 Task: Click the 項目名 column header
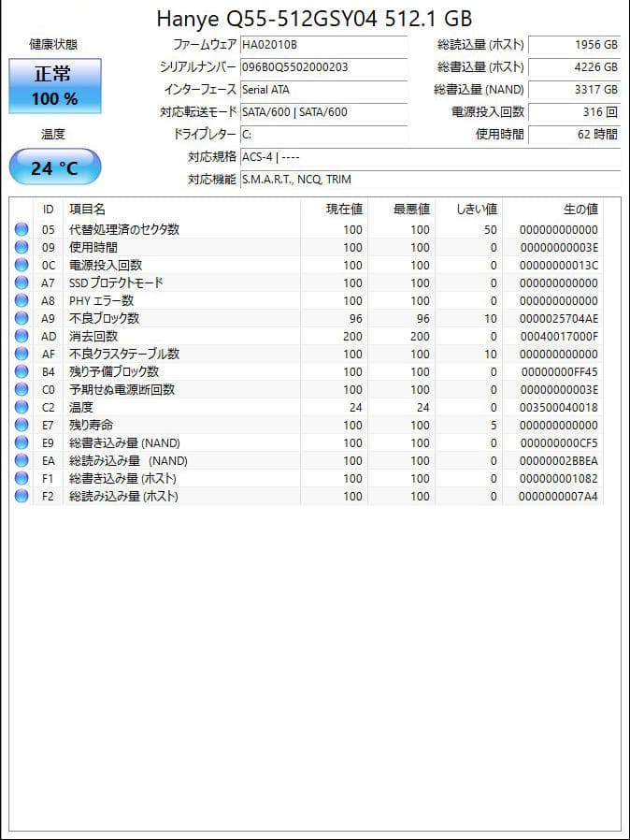pos(182,209)
